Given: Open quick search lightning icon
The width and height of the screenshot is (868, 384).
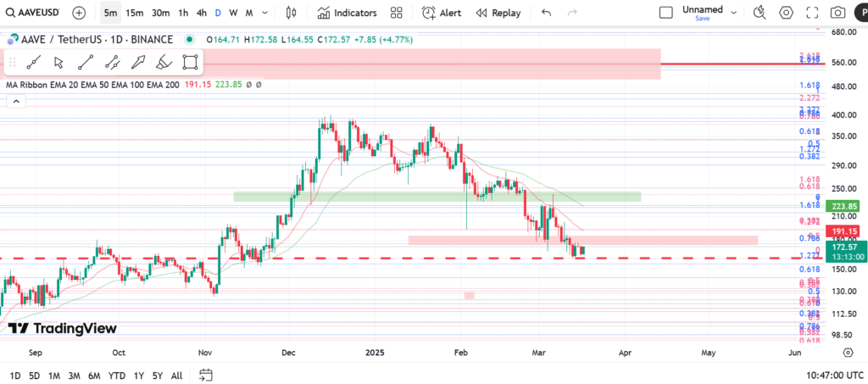Looking at the screenshot, I should click(x=759, y=13).
